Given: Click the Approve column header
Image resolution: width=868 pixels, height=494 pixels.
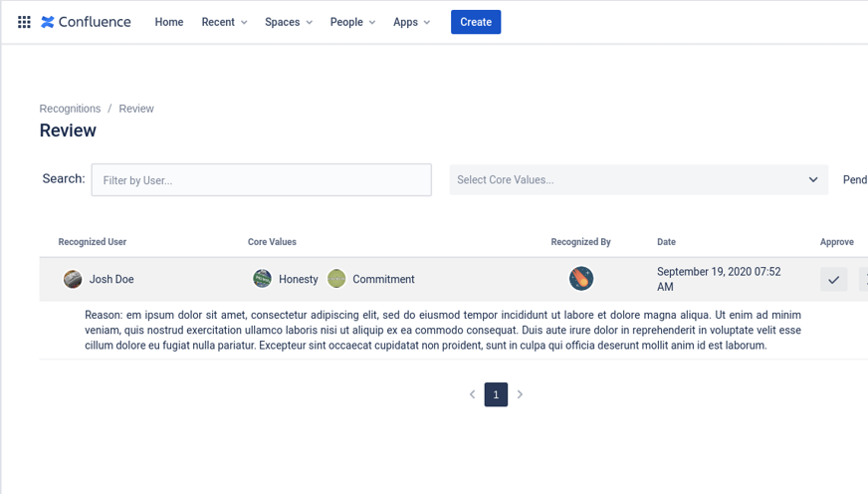Looking at the screenshot, I should point(837,242).
